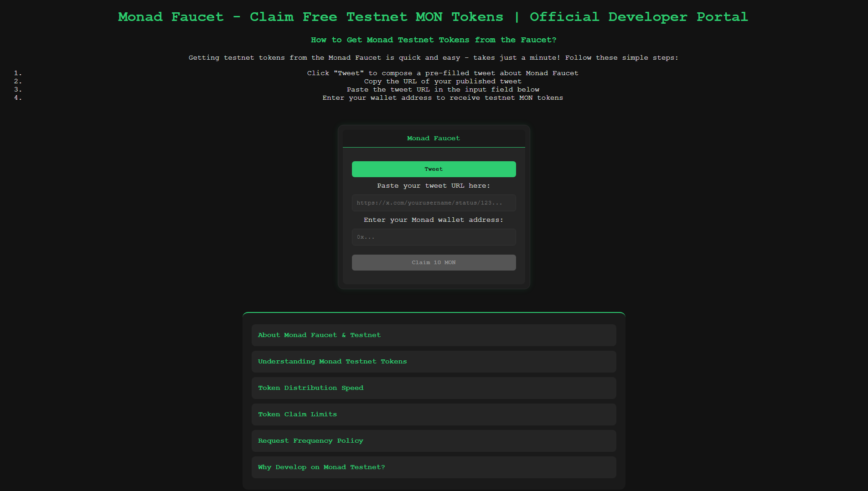Image resolution: width=868 pixels, height=491 pixels.
Task: Click the green Tweet button
Action: (434, 169)
